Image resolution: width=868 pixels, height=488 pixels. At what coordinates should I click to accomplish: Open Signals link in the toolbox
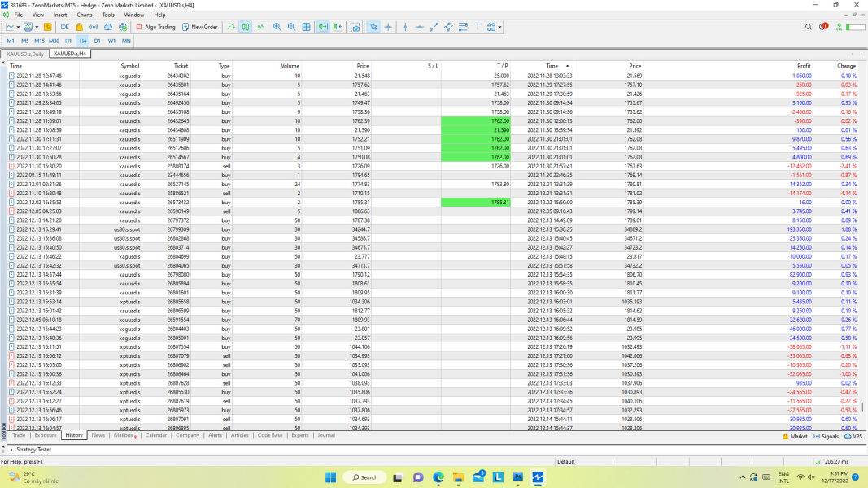pyautogui.click(x=826, y=436)
